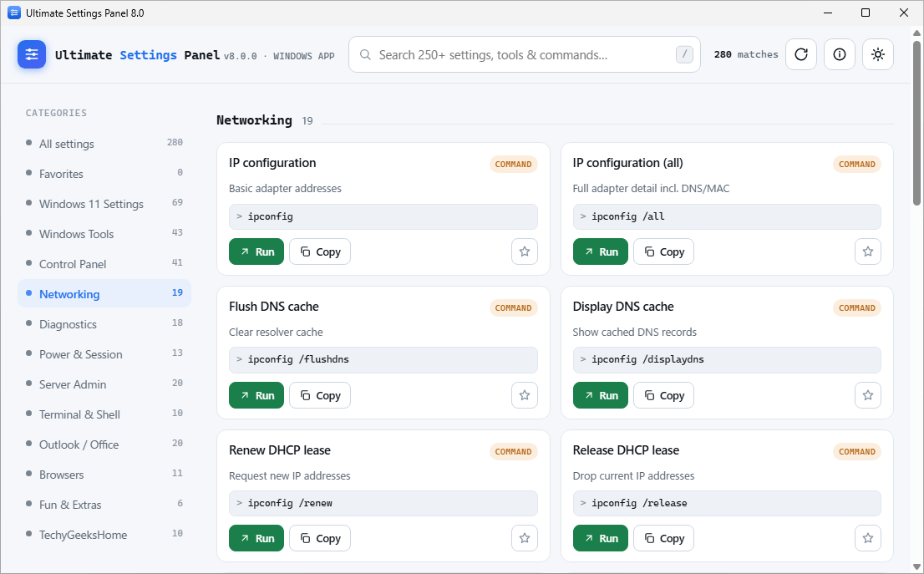Favorite the IP configuration card star
924x574 pixels.
pos(525,251)
